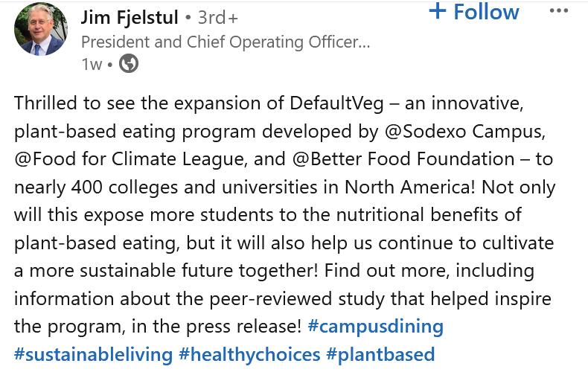Click the plus icon beside Follow
Viewport: 588px width, 375px height.
click(438, 11)
